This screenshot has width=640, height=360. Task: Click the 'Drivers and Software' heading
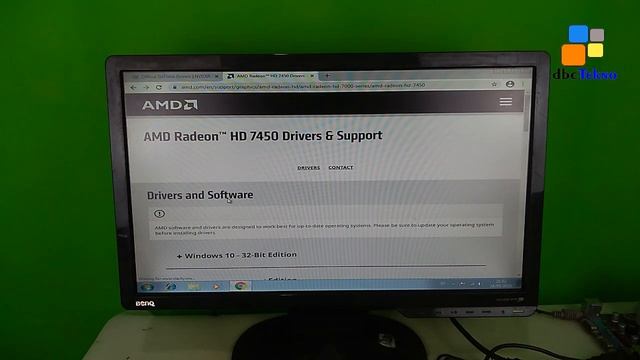coord(200,195)
